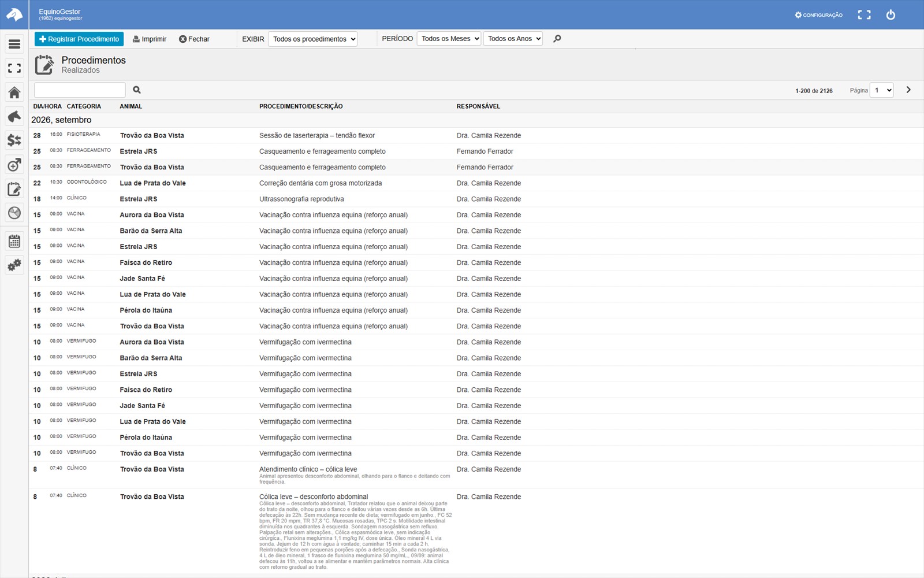Click Fernando Ferrador in the Estrela JRS row
Viewport: 924px width, 578px height.
485,151
